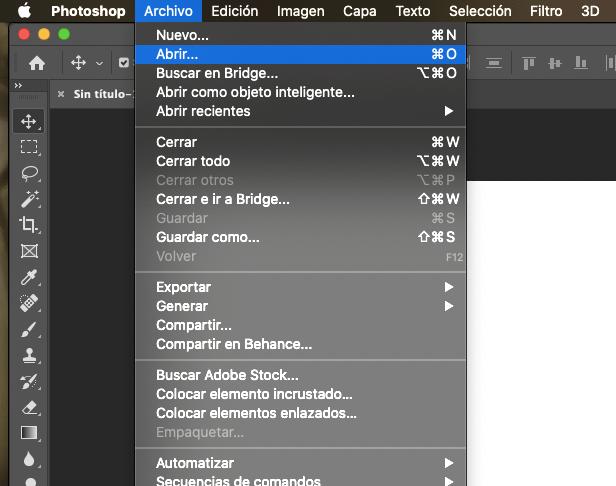Click align top edges icon

point(528,63)
